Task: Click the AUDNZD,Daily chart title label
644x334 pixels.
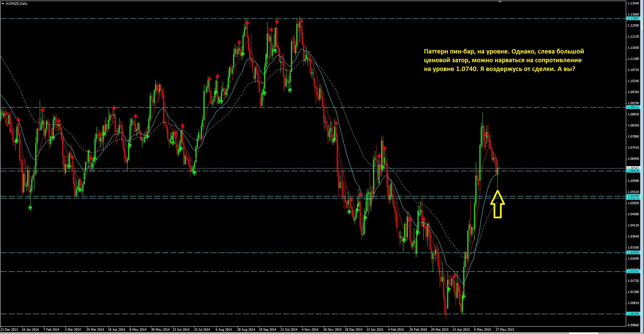Action: pos(17,3)
